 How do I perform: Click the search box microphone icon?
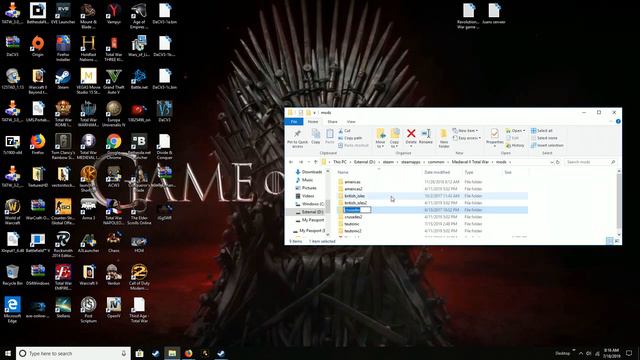[x=124, y=353]
